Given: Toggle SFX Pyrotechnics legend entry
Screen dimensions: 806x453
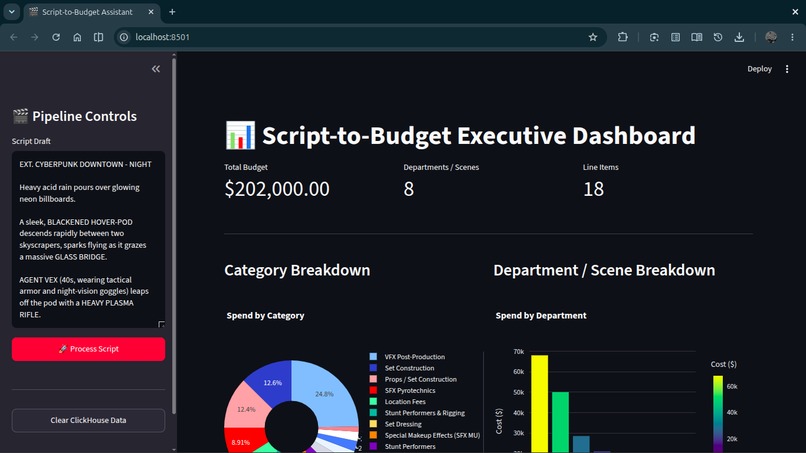Looking at the screenshot, I should click(410, 391).
